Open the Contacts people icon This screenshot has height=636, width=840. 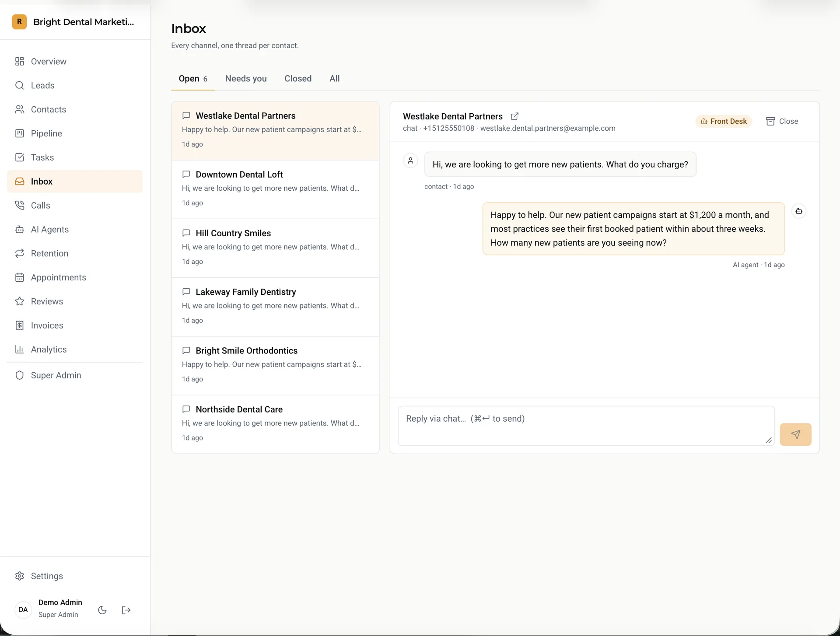(19, 109)
